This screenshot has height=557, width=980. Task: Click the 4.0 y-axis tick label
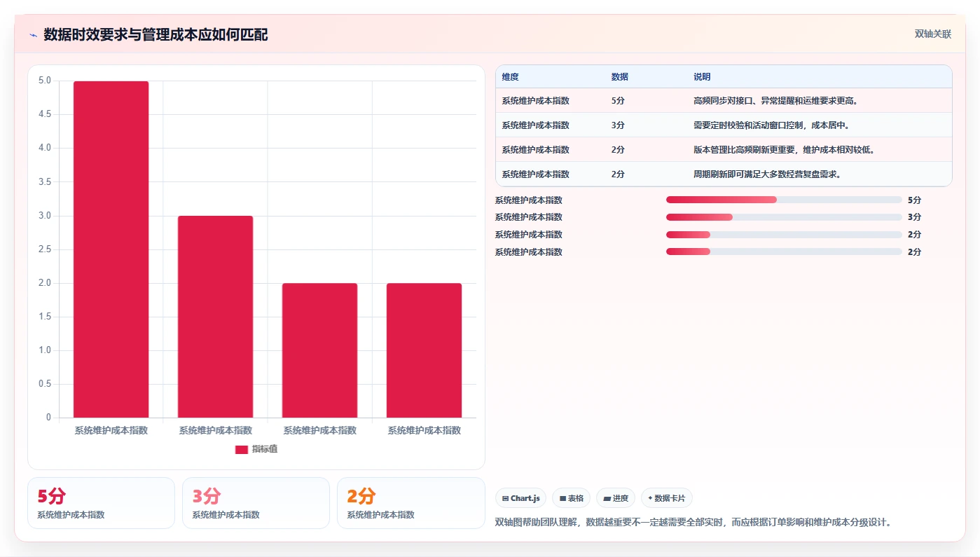[x=45, y=148]
